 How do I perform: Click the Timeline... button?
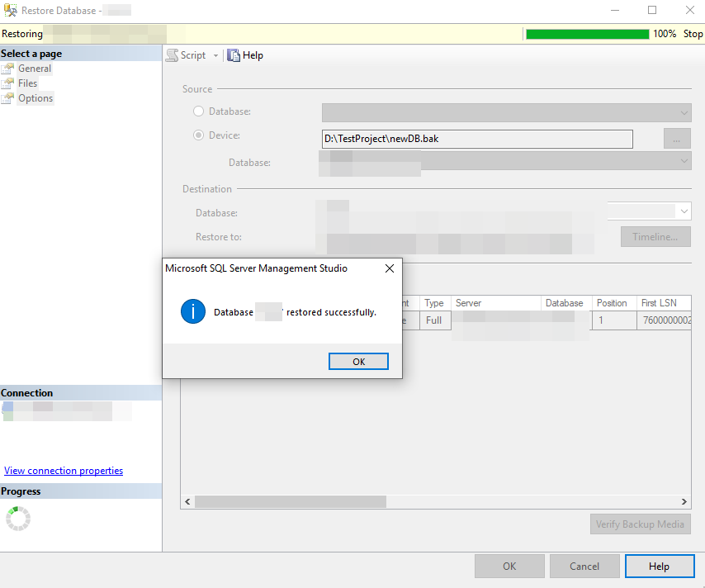tap(655, 237)
